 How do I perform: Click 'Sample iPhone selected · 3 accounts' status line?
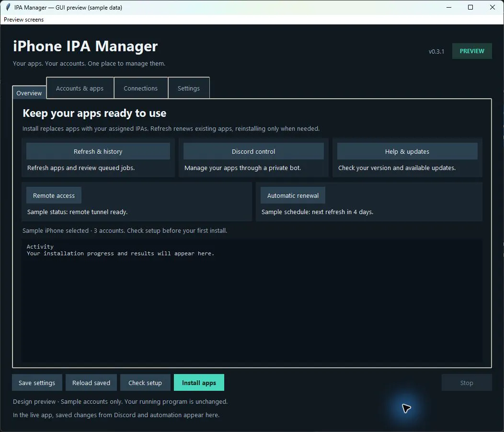tap(125, 230)
